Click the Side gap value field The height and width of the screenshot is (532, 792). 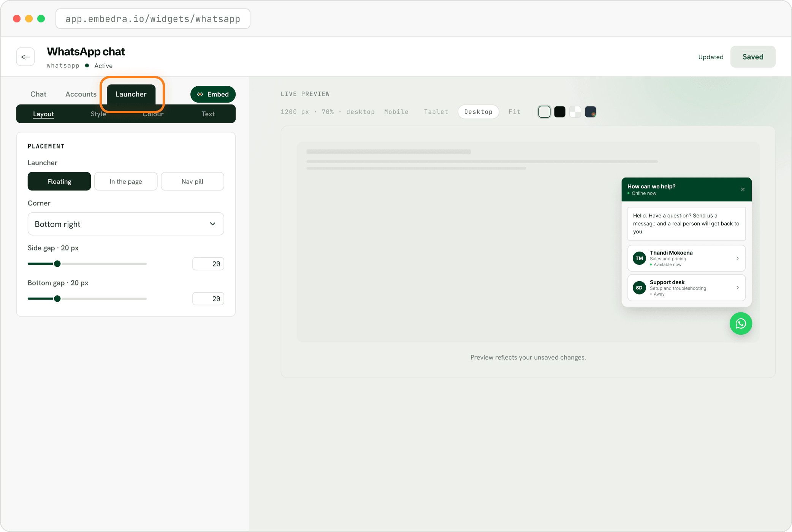tap(208, 264)
